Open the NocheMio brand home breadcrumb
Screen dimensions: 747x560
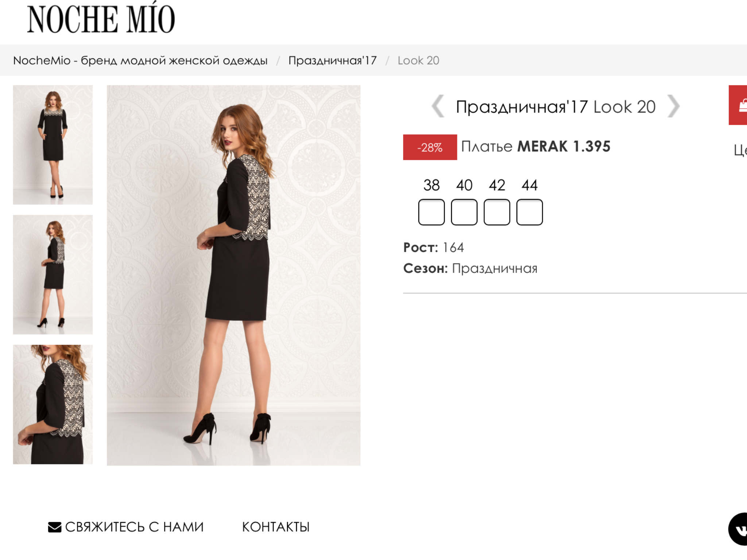click(x=140, y=61)
